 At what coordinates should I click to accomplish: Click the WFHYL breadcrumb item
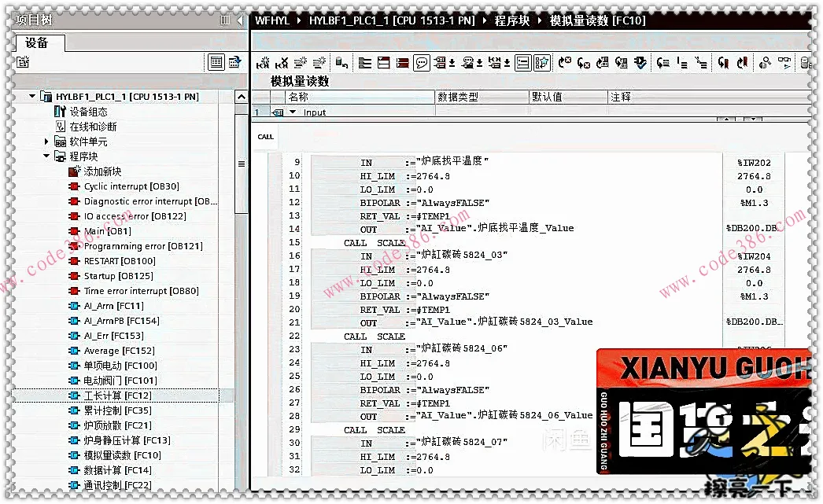(272, 20)
